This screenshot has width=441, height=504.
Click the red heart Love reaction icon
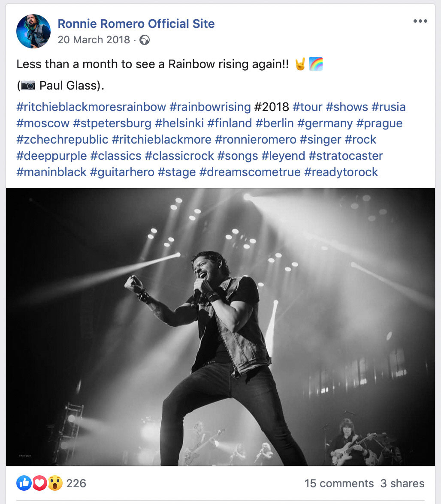coord(39,483)
